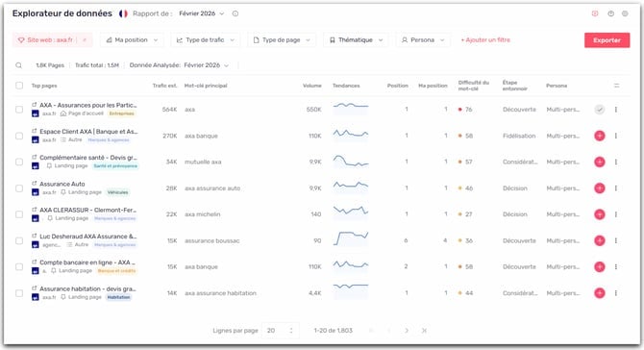Open the Ma position filter dropdown
The height and width of the screenshot is (350, 644).
(x=132, y=39)
